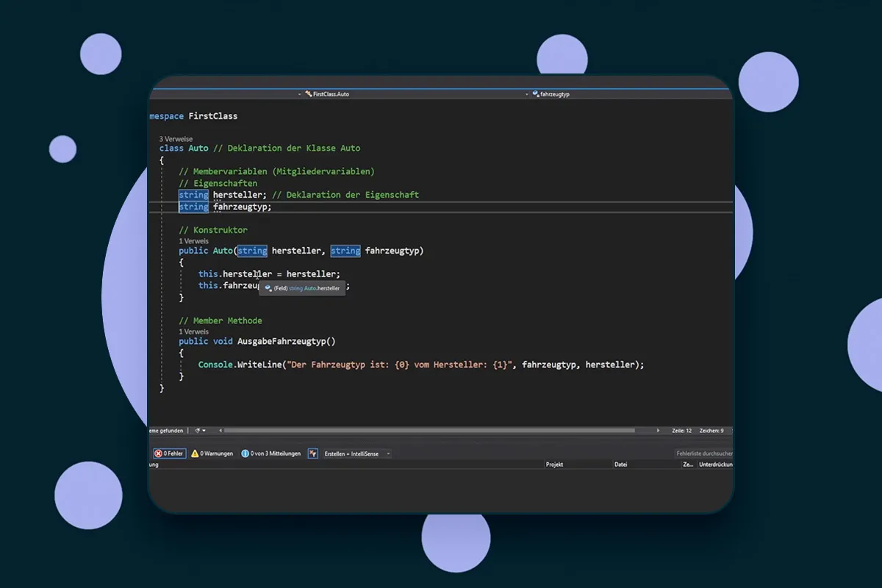This screenshot has height=588, width=882.
Task: Open the Erstellen + IntelliSense dropdown
Action: coord(356,453)
